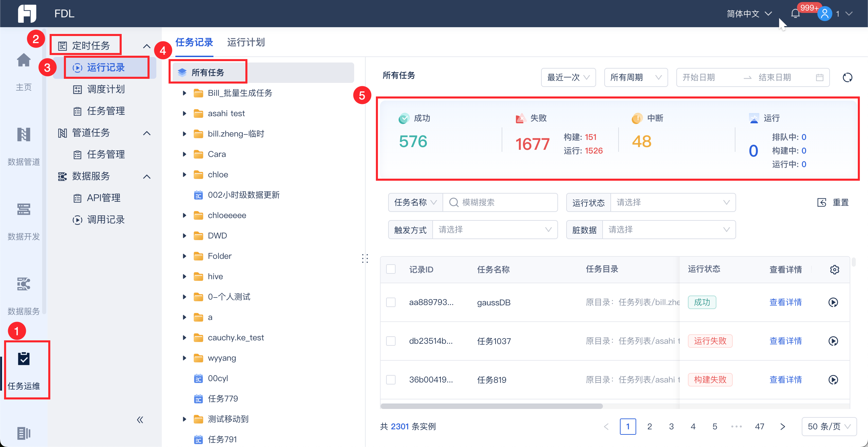
Task: Expand the Bill_批量生成任务 folder
Action: click(x=185, y=93)
